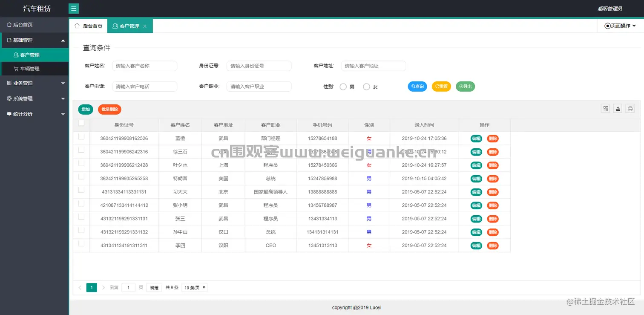The height and width of the screenshot is (315, 644).
Task: Go to next page arrow
Action: pyautogui.click(x=103, y=288)
